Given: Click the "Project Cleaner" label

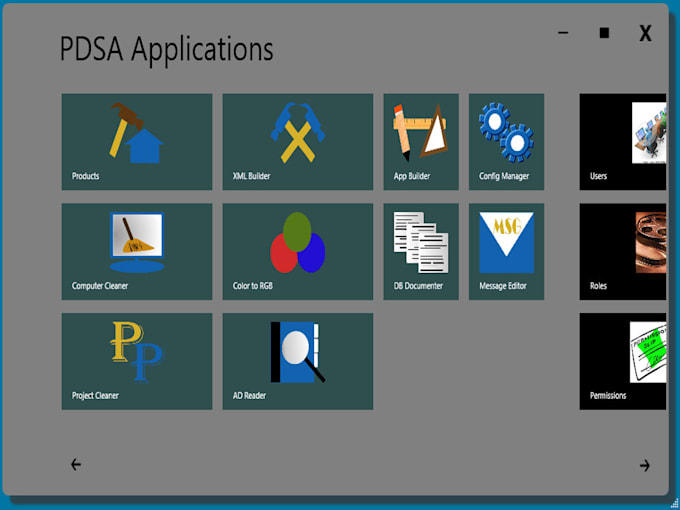Looking at the screenshot, I should (x=95, y=396).
